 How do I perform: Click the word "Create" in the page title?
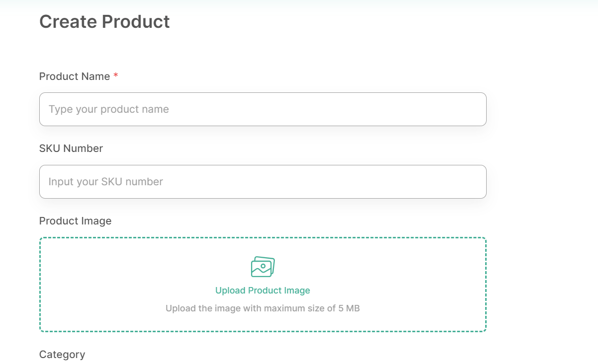[68, 22]
